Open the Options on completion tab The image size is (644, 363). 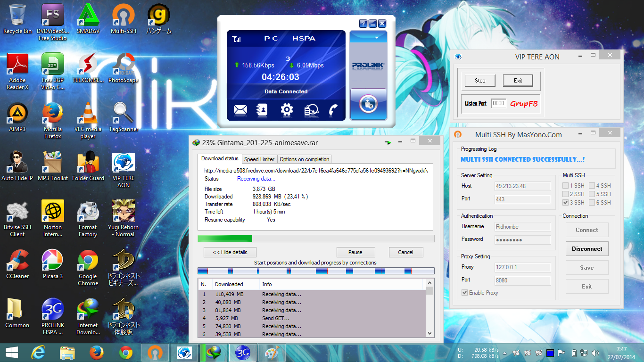tap(305, 159)
